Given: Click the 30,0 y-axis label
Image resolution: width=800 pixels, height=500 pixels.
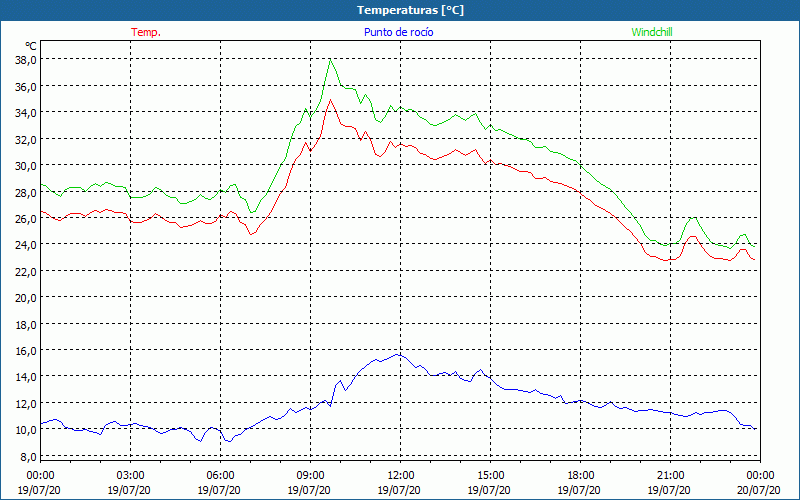Looking at the screenshot, I should point(27,166).
